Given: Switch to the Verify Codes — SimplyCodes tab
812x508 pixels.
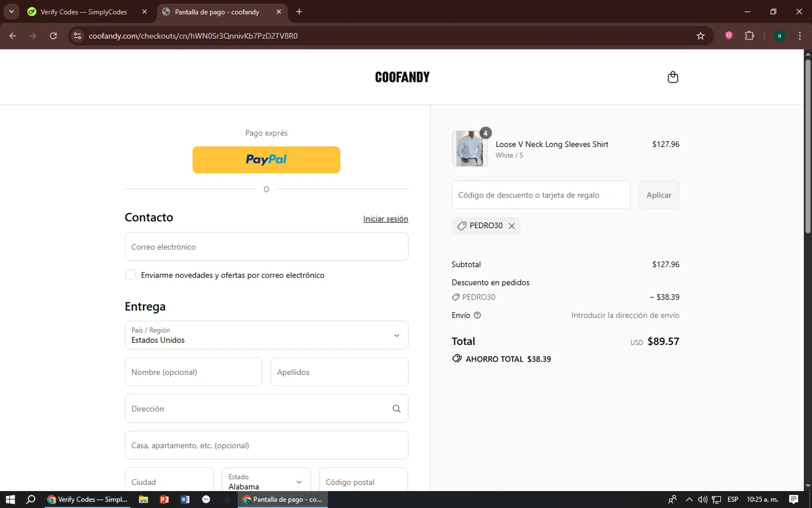Looking at the screenshot, I should coord(84,11).
